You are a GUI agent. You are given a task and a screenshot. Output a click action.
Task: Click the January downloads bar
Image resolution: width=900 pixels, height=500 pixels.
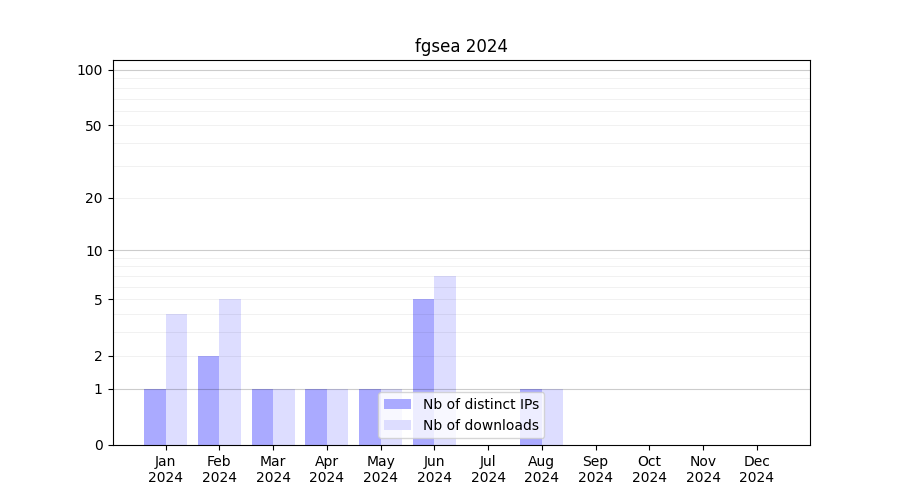[x=176, y=380]
